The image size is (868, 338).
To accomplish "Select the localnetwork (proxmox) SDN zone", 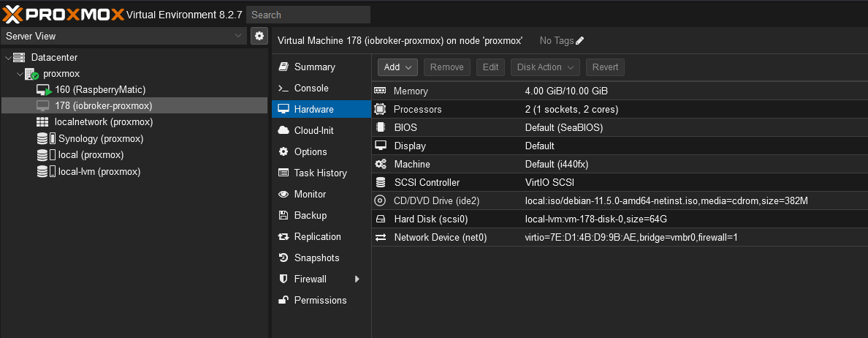I will [x=103, y=122].
